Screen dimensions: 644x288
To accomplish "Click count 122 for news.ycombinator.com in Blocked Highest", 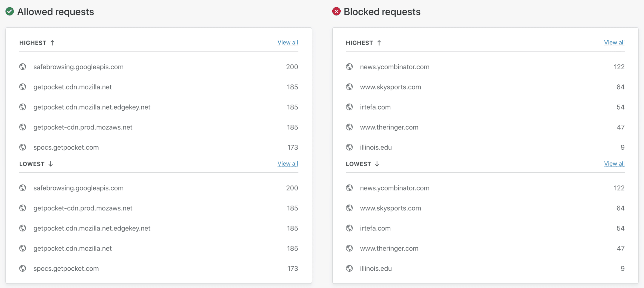I will pyautogui.click(x=619, y=67).
